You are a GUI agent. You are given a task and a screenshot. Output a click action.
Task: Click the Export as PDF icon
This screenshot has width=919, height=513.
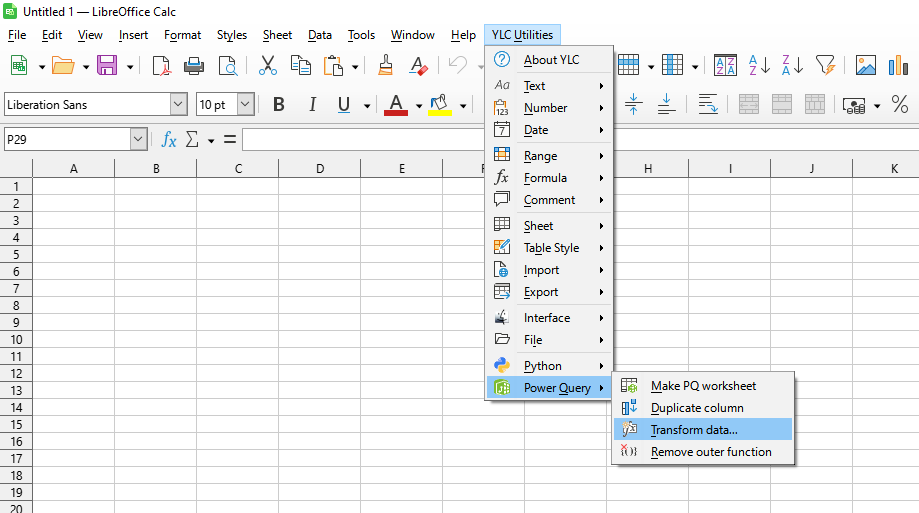point(161,66)
